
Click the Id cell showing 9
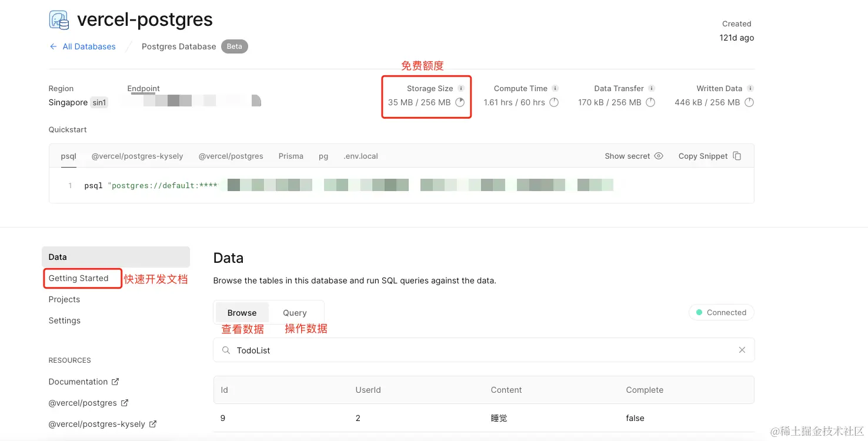tap(223, 418)
